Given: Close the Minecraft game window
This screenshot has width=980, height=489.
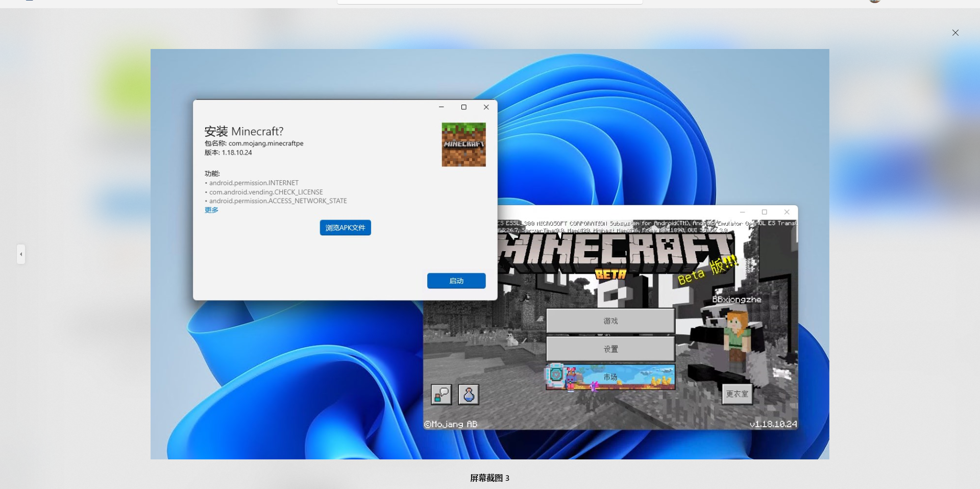Looking at the screenshot, I should click(787, 212).
